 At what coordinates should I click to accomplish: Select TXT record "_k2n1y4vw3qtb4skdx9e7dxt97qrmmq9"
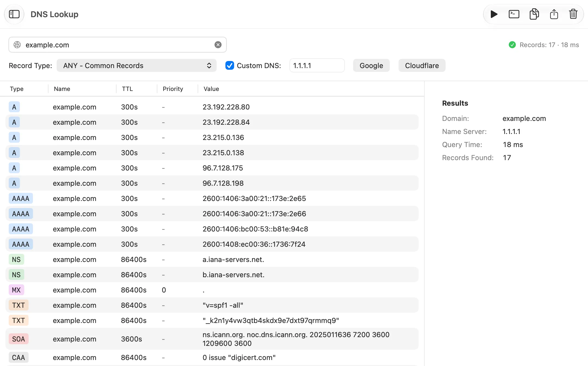tap(212, 321)
